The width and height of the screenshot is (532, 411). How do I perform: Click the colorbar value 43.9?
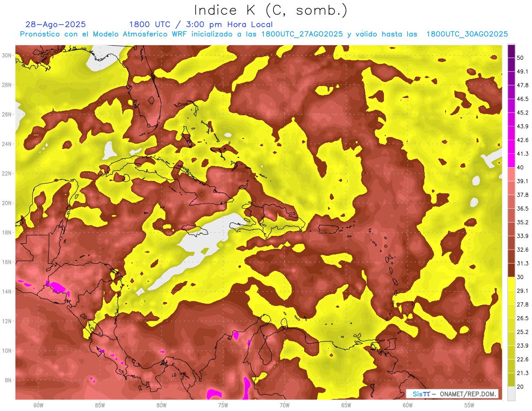click(523, 126)
